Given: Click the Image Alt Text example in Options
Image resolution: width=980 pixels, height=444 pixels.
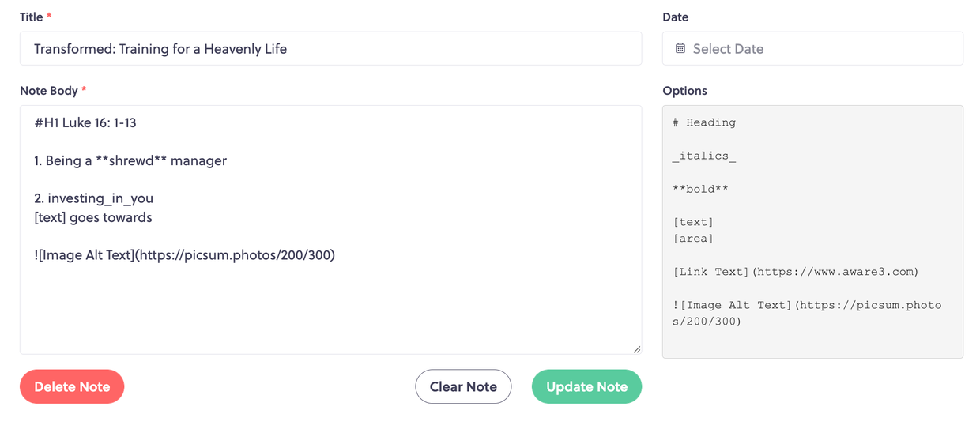Looking at the screenshot, I should pyautogui.click(x=807, y=313).
